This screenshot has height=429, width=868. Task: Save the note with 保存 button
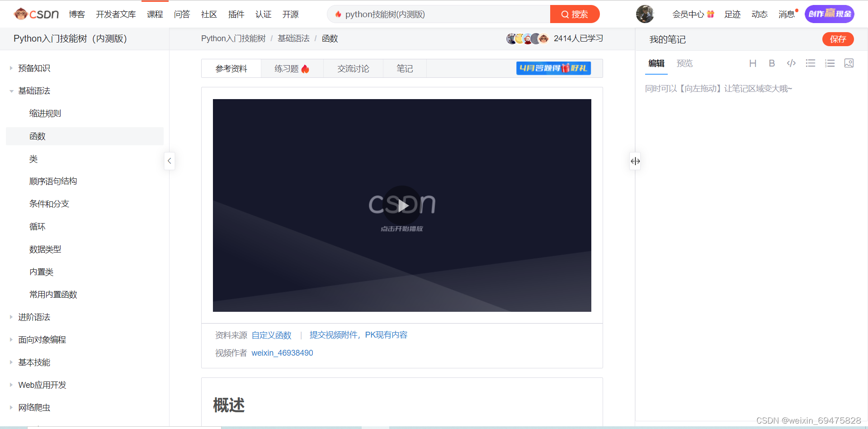click(838, 39)
